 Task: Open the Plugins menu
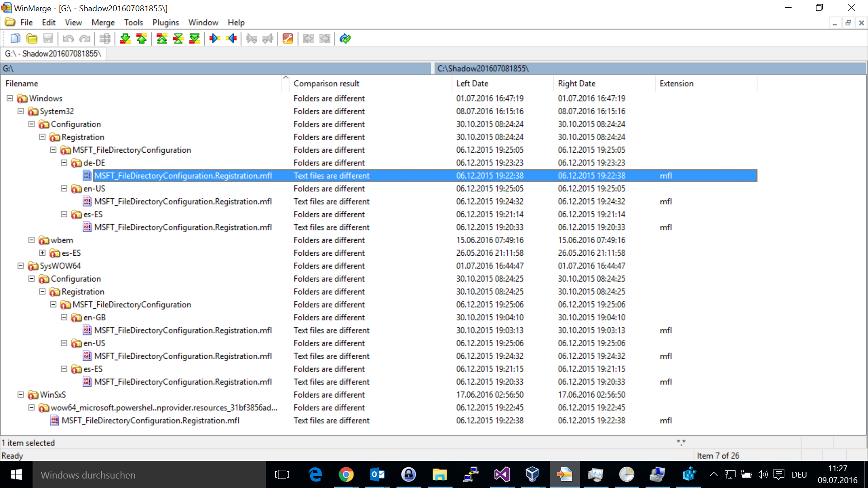(165, 23)
